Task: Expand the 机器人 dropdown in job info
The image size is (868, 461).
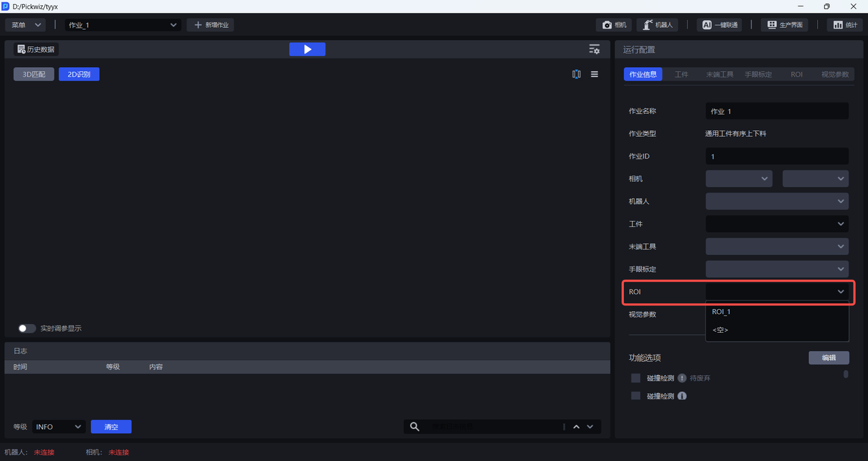Action: (776, 201)
